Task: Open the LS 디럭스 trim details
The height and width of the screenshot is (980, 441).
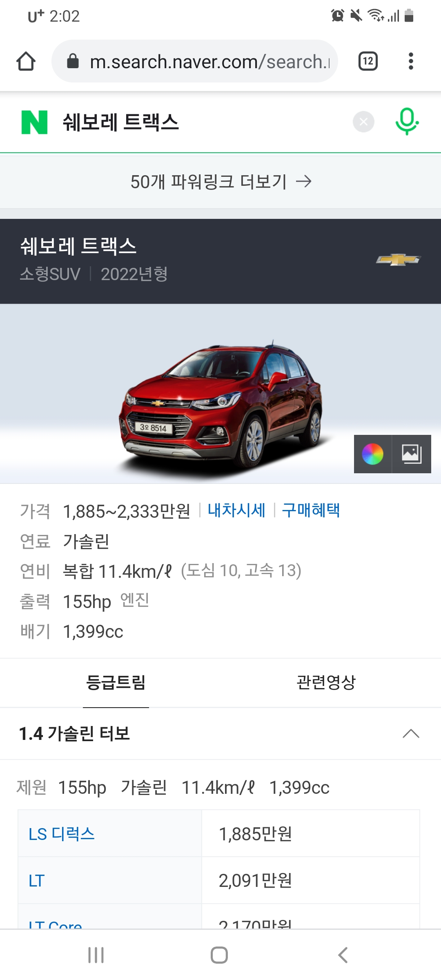Action: click(x=62, y=834)
